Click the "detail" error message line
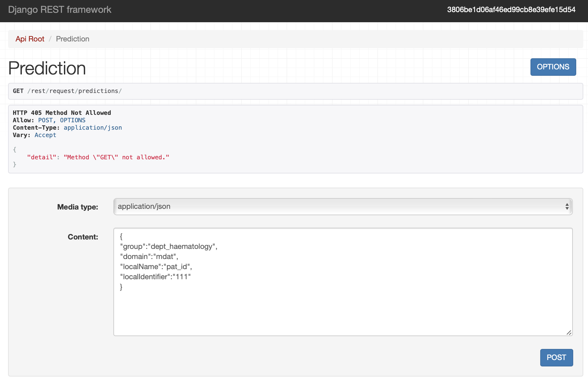The height and width of the screenshot is (388, 588). (x=98, y=157)
